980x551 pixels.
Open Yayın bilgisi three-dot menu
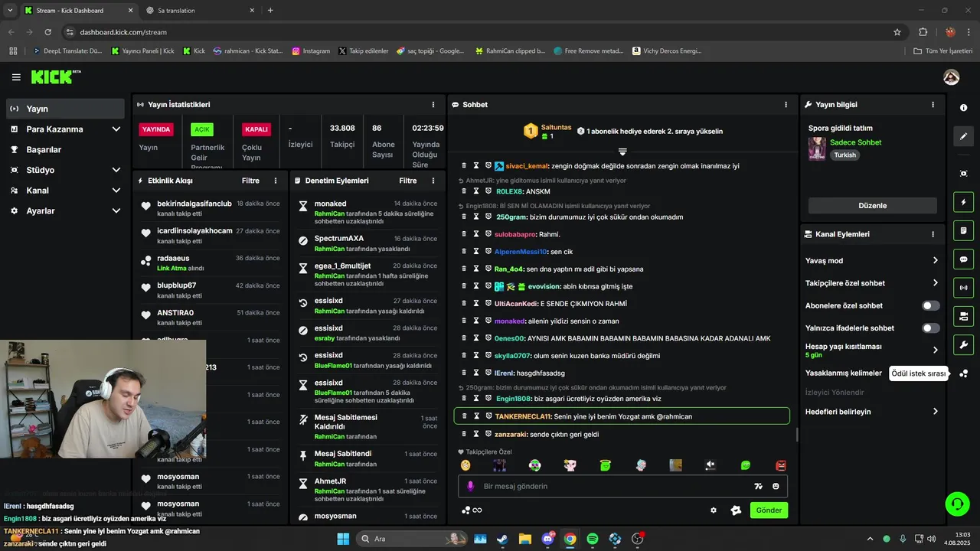[x=933, y=105]
